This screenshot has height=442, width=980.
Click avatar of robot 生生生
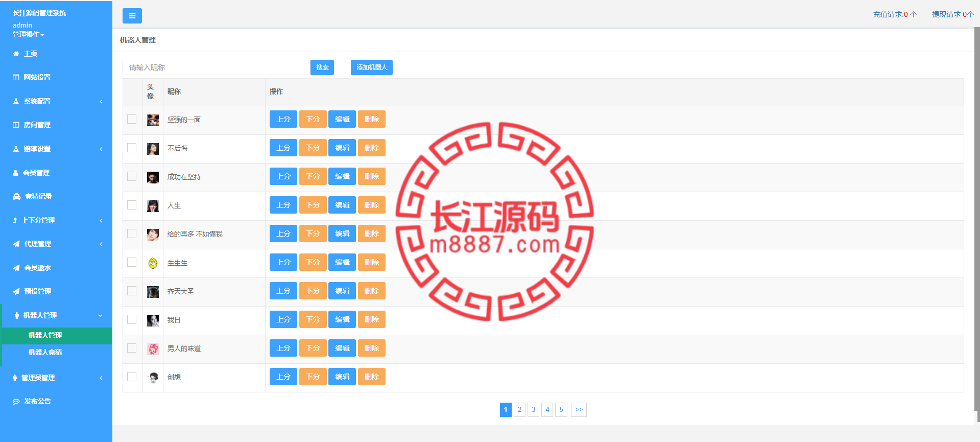[153, 263]
